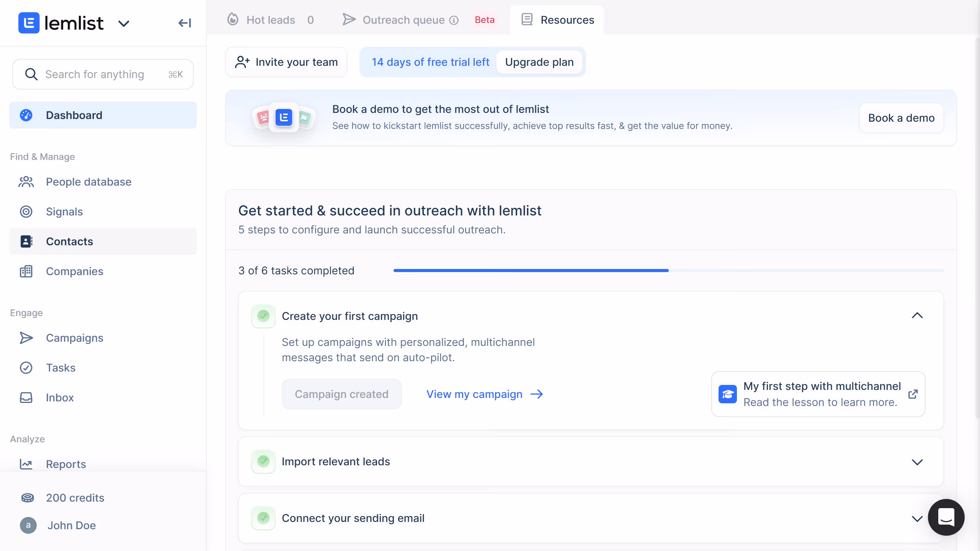Click the People database group icon
Image resolution: width=980 pixels, height=551 pixels.
coord(26,182)
